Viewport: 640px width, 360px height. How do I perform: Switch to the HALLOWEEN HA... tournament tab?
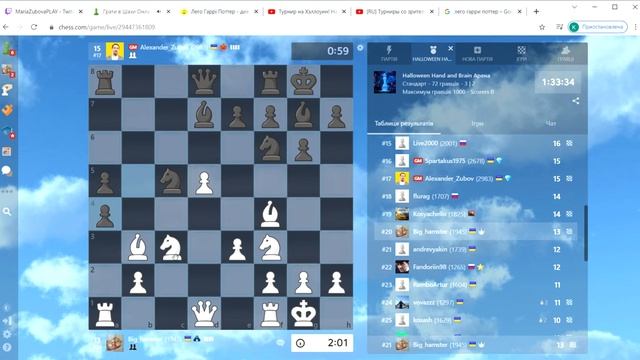432,53
